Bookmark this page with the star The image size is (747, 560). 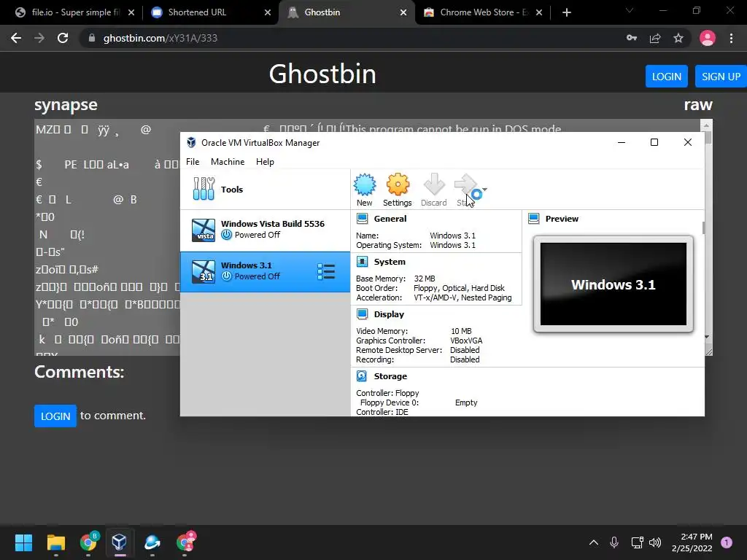[x=678, y=38]
